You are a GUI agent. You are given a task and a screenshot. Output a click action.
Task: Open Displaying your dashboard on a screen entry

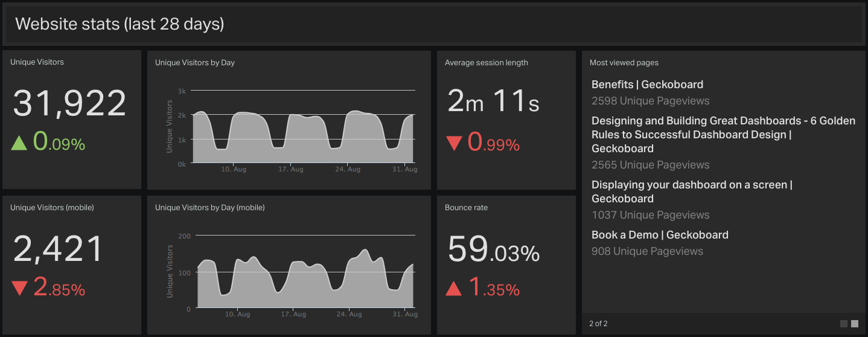point(692,191)
